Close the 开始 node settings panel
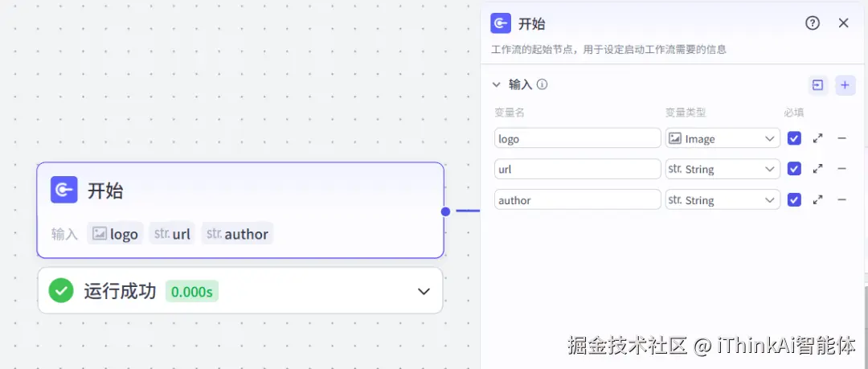 pyautogui.click(x=843, y=23)
